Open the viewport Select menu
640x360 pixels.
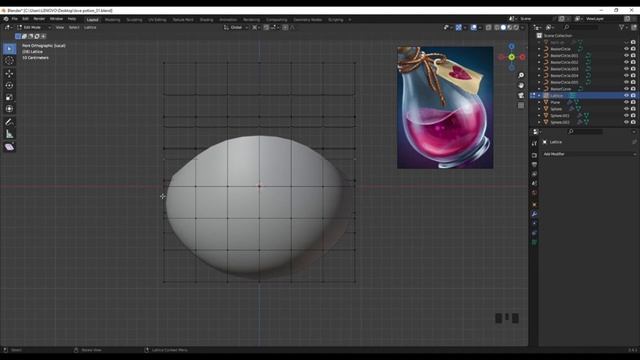pos(74,27)
